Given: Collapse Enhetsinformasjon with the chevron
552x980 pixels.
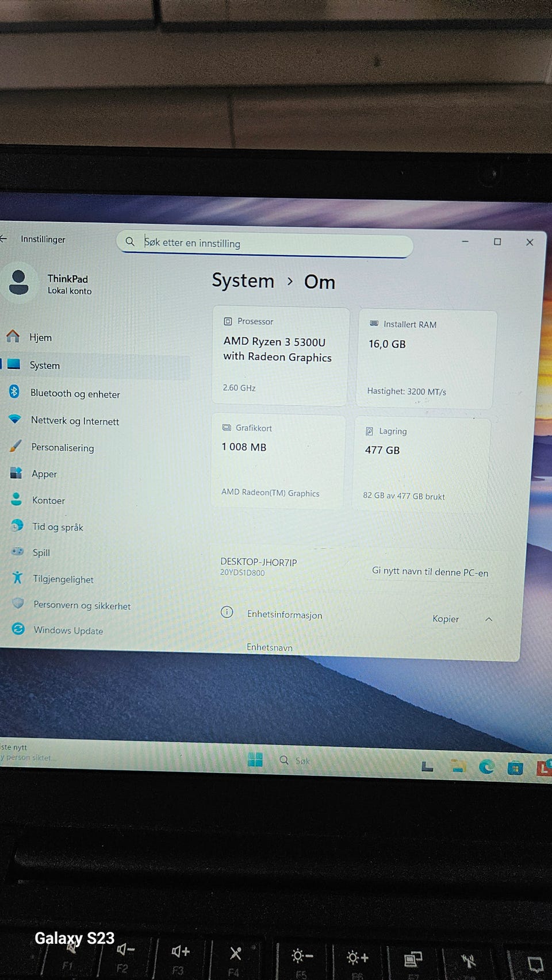Looking at the screenshot, I should [489, 619].
